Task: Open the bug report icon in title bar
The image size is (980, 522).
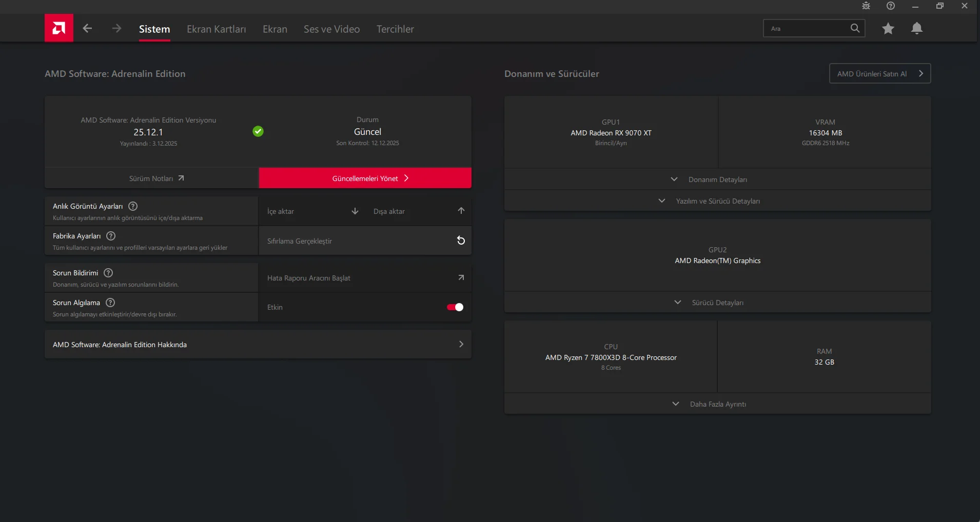Action: coord(866,6)
